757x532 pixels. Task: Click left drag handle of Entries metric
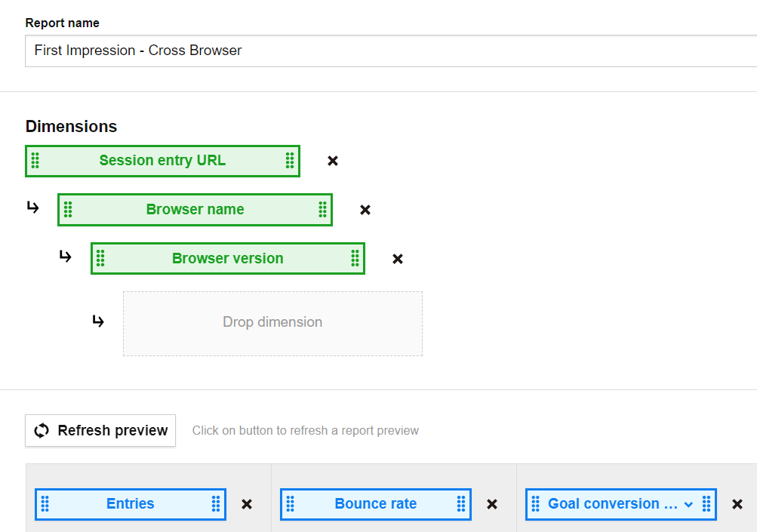(x=45, y=504)
